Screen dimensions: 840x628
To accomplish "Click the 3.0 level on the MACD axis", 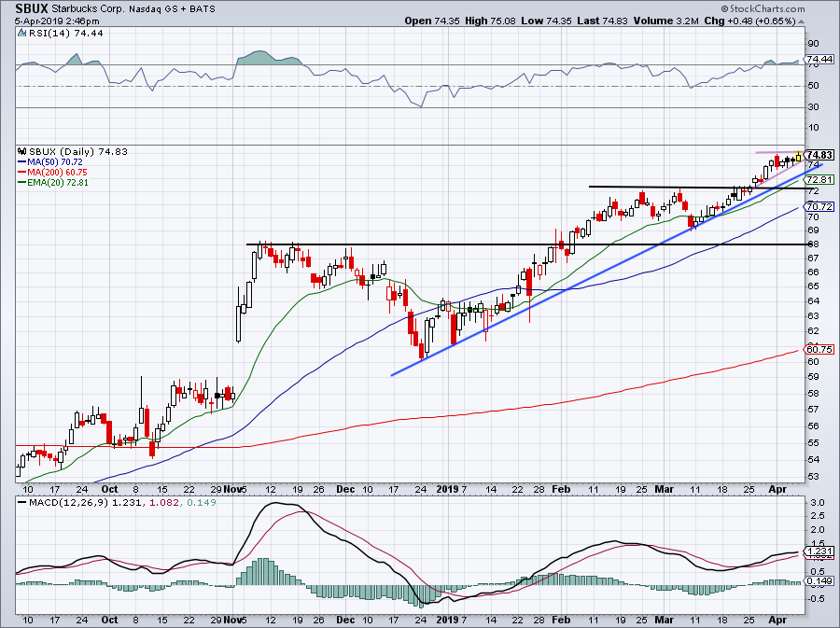I will 817,503.
